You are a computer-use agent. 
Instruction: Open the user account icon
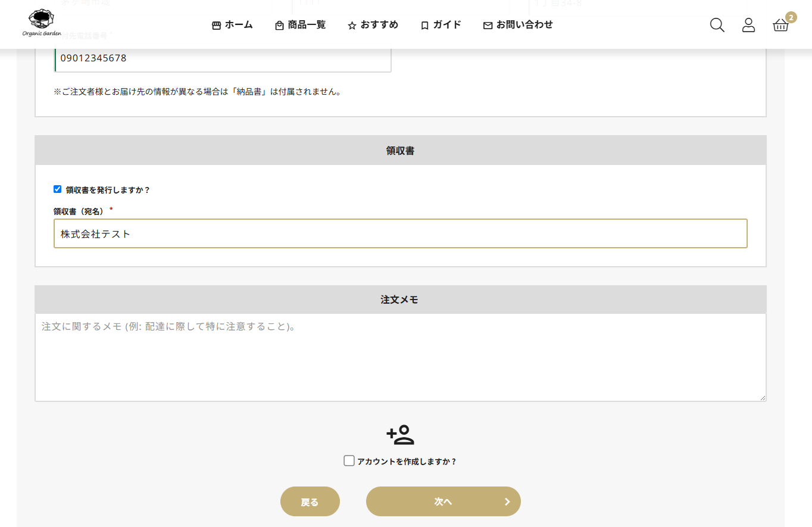(x=748, y=25)
